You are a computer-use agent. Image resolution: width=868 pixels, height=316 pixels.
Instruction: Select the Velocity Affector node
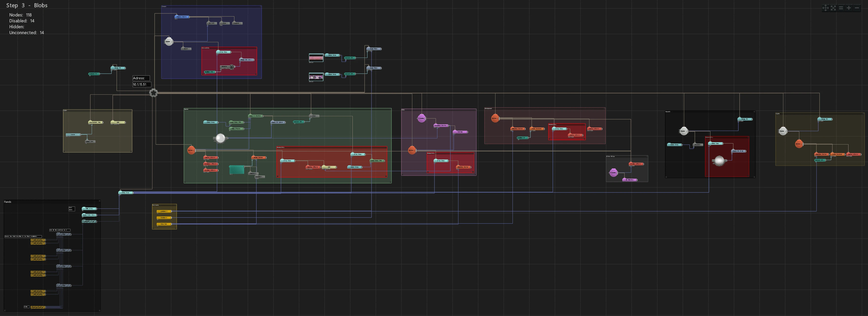[x=313, y=167]
